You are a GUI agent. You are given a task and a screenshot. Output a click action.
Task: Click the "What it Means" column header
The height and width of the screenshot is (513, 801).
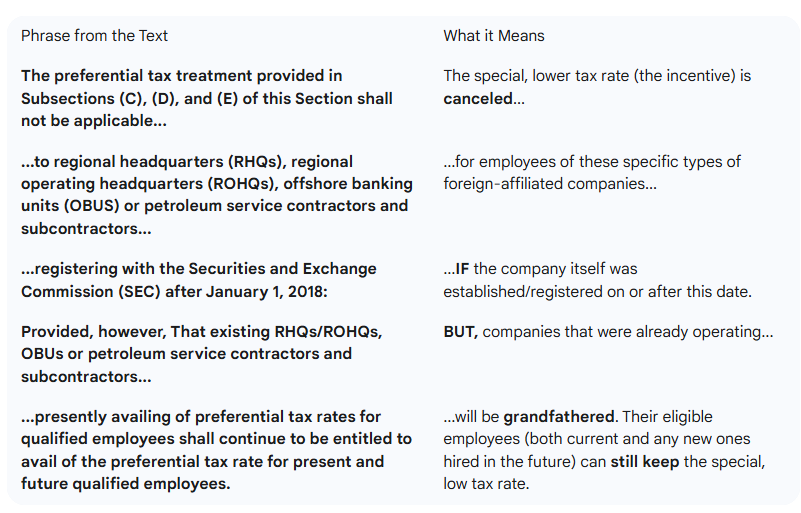(494, 36)
